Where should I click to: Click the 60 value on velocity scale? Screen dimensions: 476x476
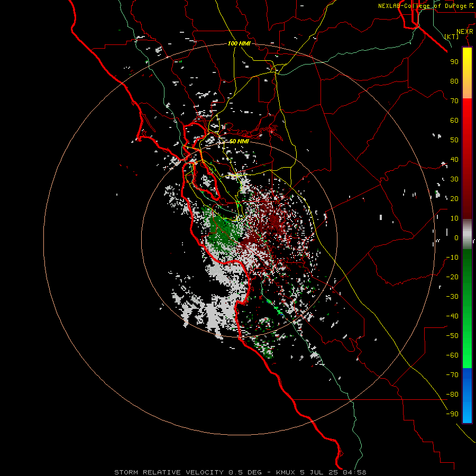pos(454,121)
